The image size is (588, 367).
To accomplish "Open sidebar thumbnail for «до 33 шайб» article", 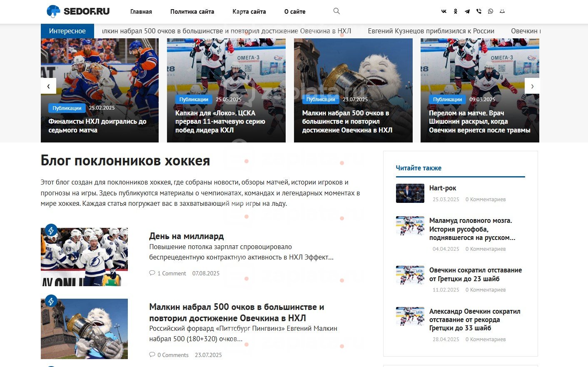I will click(x=410, y=316).
